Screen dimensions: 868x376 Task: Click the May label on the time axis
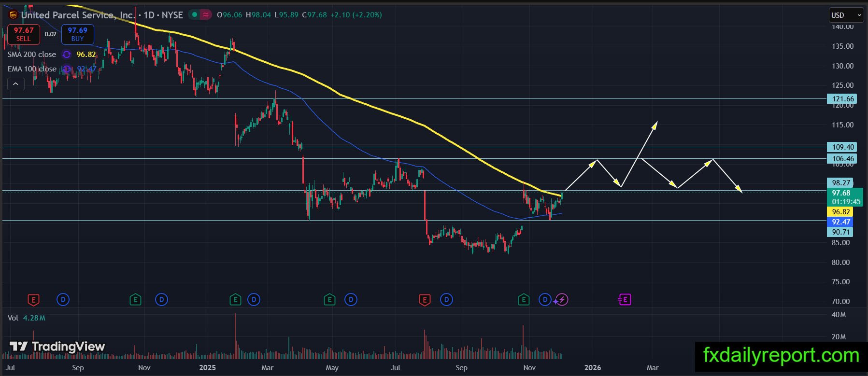(x=332, y=368)
